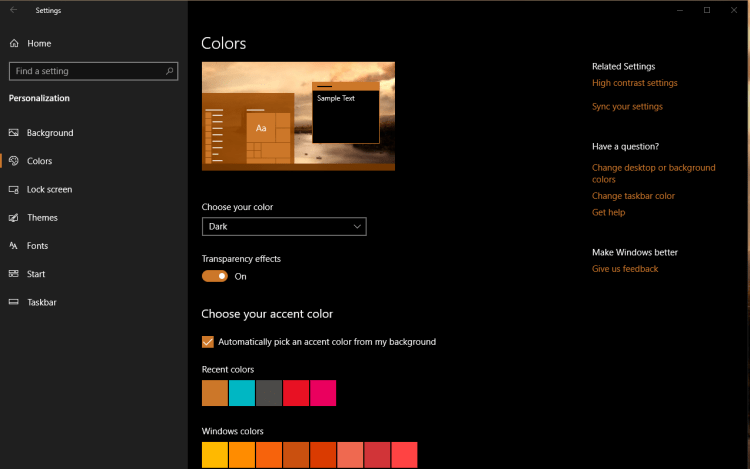Click the search magnifier icon
This screenshot has height=469, width=750.
(x=171, y=71)
